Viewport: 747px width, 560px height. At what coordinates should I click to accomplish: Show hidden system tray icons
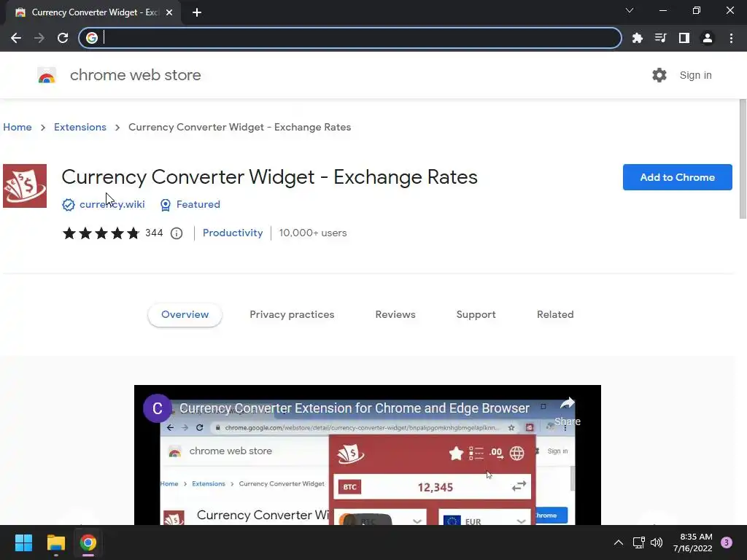pyautogui.click(x=619, y=542)
